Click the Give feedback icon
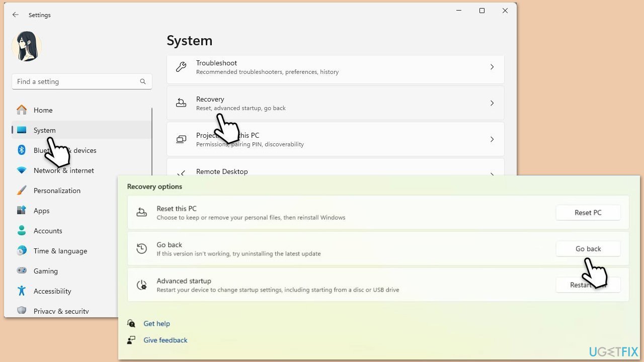 click(131, 340)
